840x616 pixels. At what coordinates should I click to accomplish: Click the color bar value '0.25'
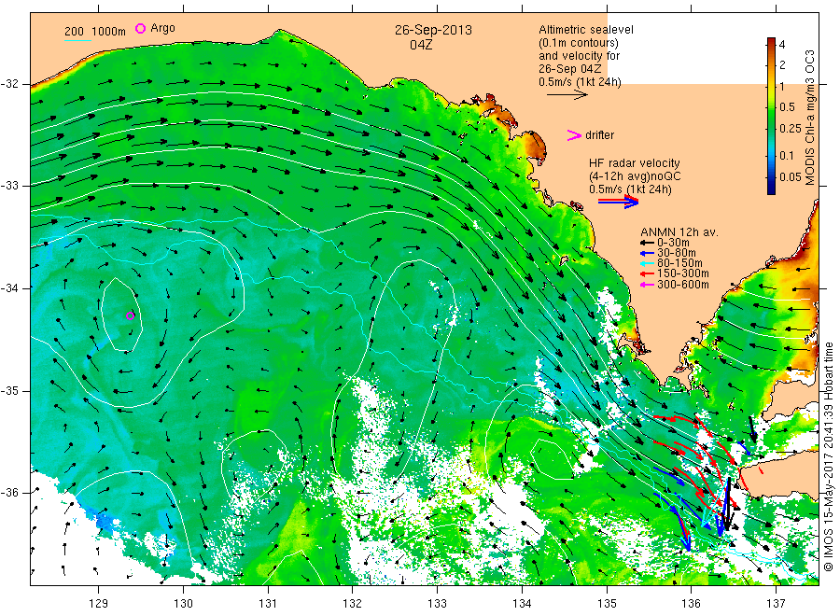click(x=791, y=129)
